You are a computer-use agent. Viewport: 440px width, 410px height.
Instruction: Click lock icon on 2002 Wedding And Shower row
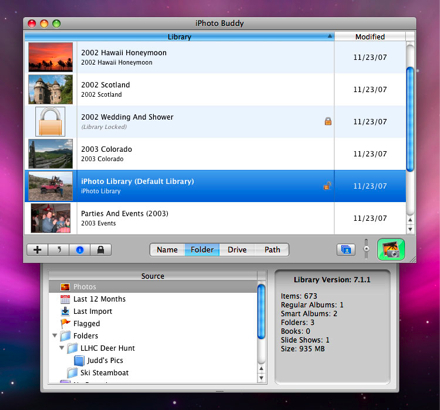point(328,121)
